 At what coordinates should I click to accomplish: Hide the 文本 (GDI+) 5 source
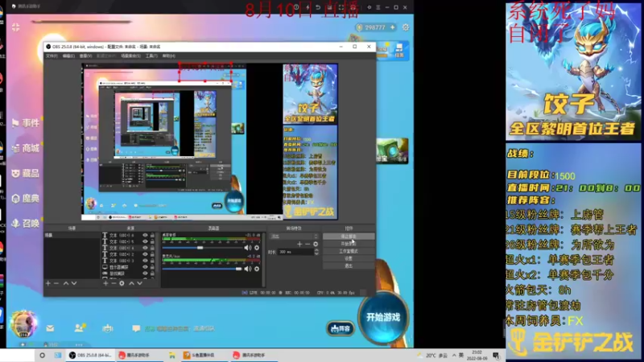[145, 241]
